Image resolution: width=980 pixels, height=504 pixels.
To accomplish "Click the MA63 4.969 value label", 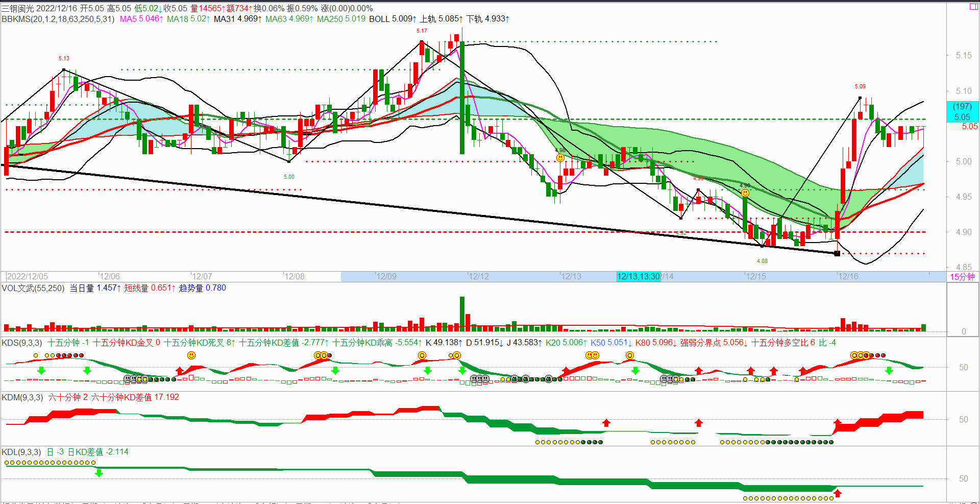I will (289, 19).
